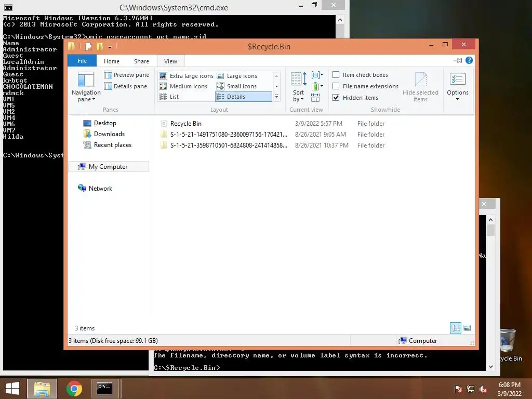Viewport: 532px width, 399px height.
Task: Open the File tab
Action: 82,61
